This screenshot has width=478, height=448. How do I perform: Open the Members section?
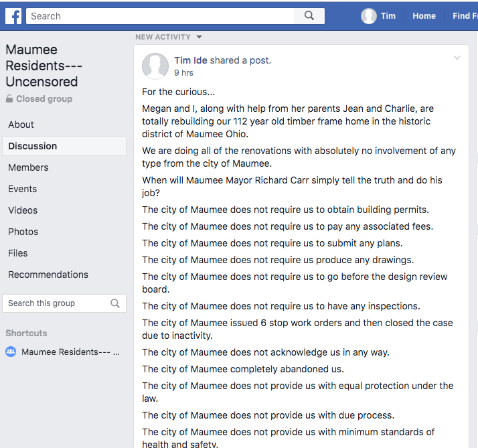coord(28,167)
